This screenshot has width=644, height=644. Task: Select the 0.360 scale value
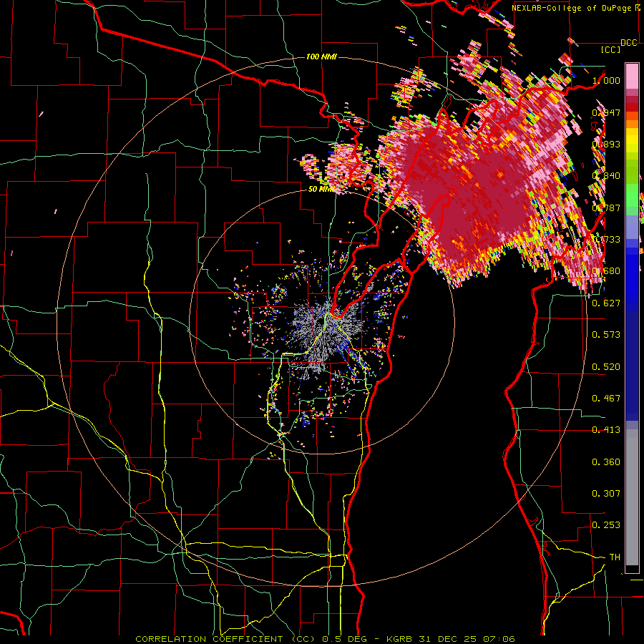(606, 462)
